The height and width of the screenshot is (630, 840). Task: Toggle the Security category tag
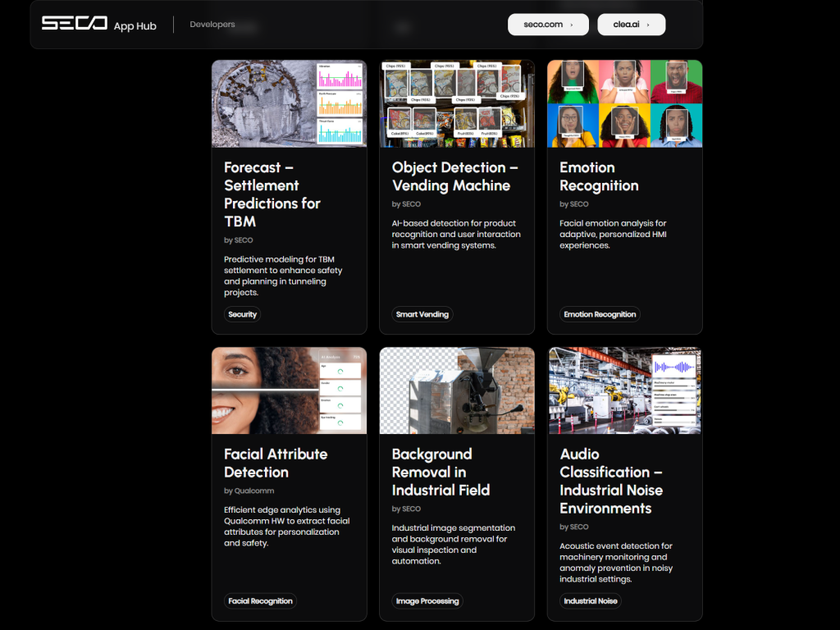[x=242, y=314]
